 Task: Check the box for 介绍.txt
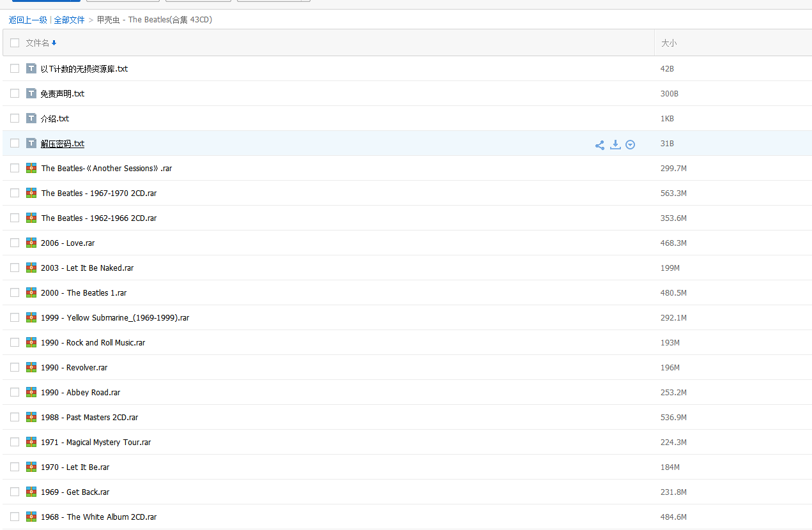(x=15, y=118)
